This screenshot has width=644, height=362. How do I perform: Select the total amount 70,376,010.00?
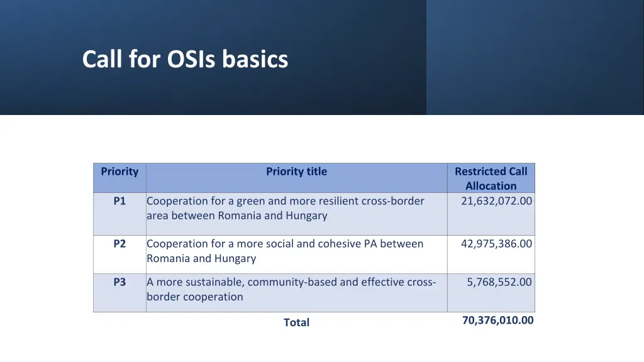pos(498,321)
